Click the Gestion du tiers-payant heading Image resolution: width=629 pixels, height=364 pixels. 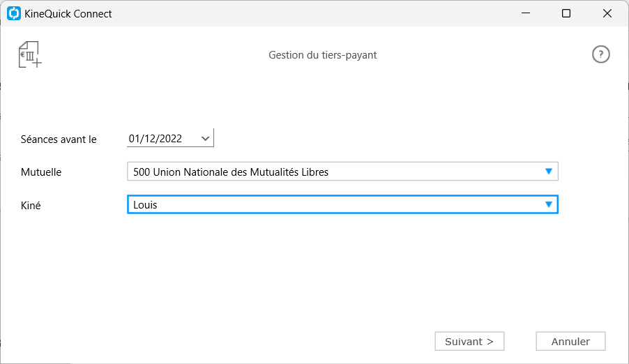323,55
